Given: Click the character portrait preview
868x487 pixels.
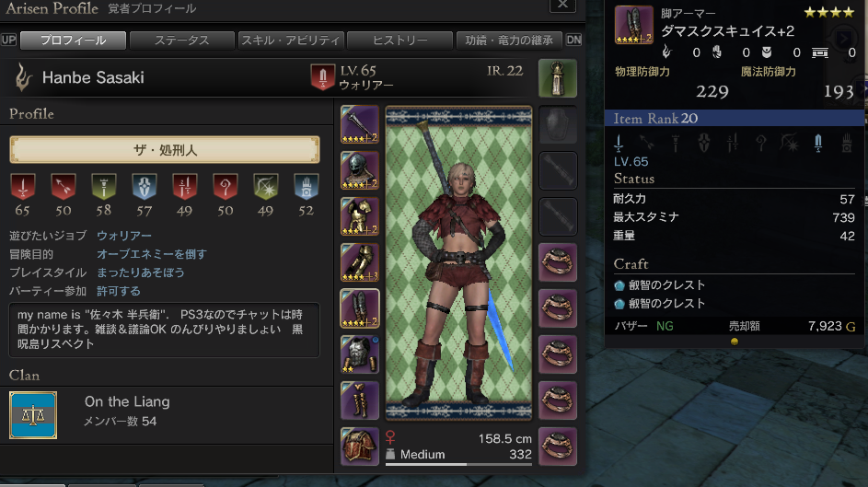Looking at the screenshot, I should [459, 263].
